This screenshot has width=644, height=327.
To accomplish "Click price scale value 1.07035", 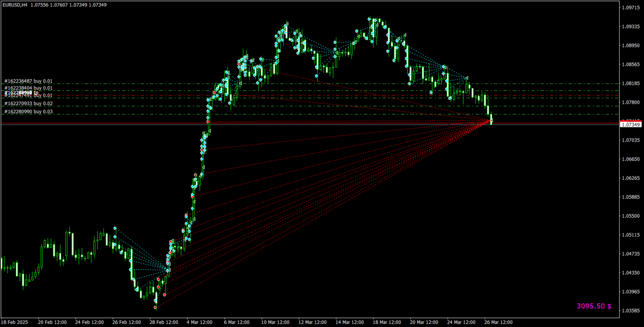I will coord(631,140).
